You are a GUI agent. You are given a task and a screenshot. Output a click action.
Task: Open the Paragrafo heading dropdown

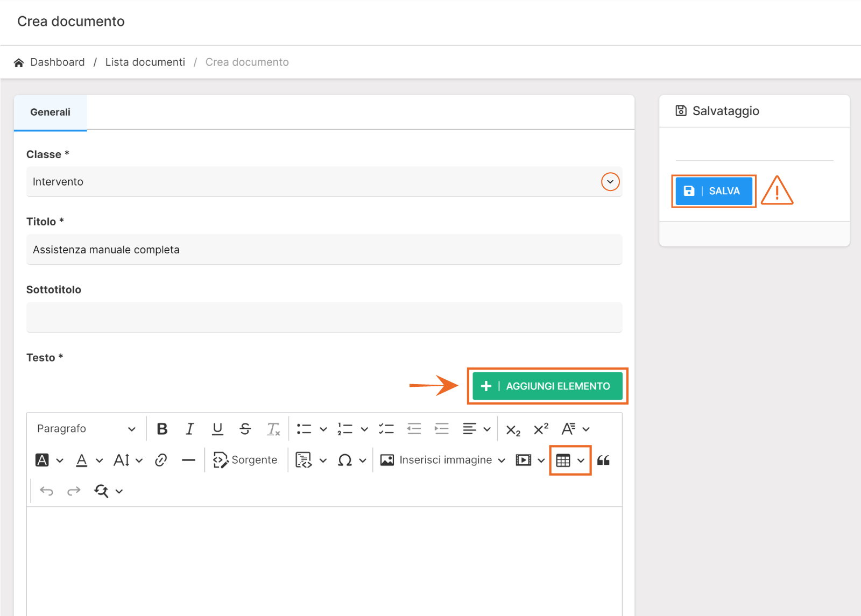click(86, 429)
